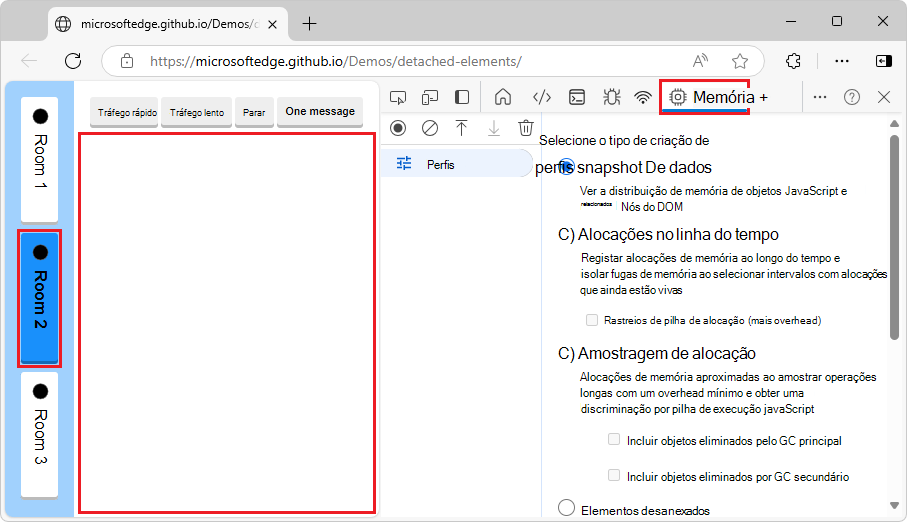Open the DevTools more options ellipsis menu
Screen dimensions: 907x522
[819, 97]
